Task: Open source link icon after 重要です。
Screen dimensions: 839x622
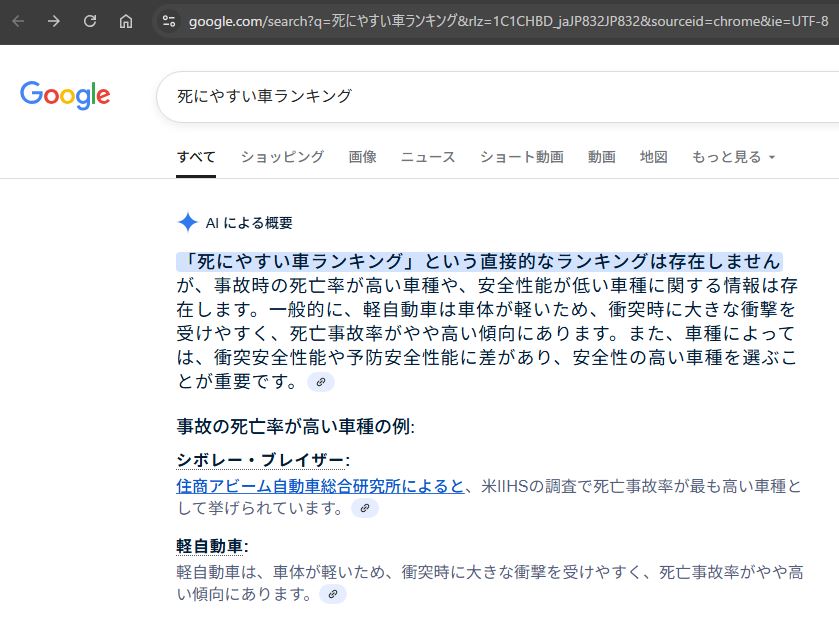Action: (x=321, y=382)
